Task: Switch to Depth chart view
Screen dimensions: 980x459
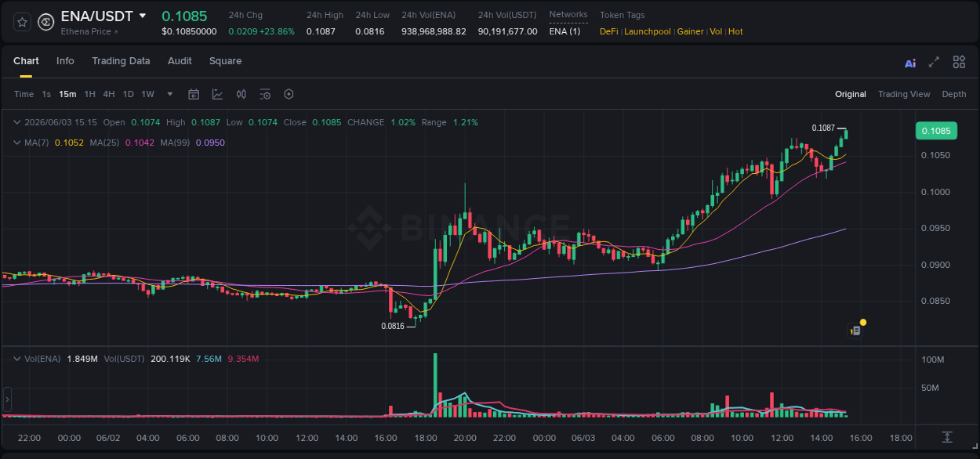Action: (x=954, y=94)
